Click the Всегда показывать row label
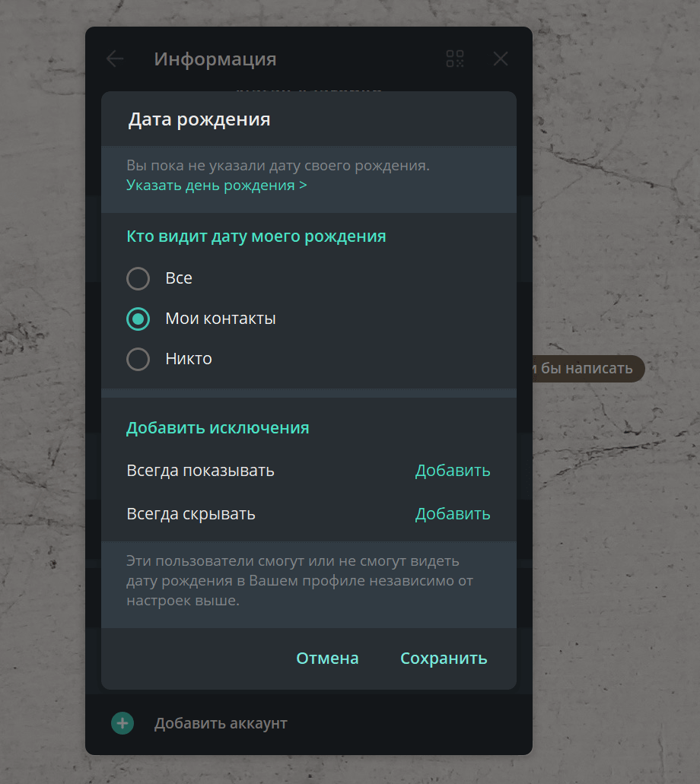 point(200,471)
